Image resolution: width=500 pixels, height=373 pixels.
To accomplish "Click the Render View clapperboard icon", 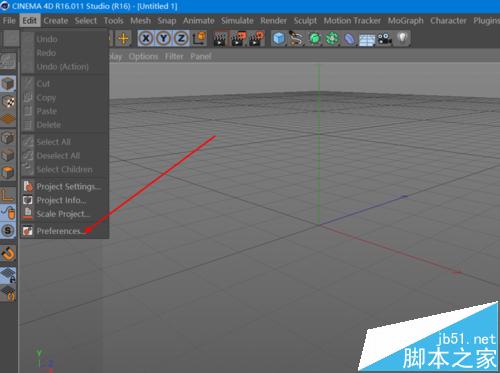I will [220, 39].
